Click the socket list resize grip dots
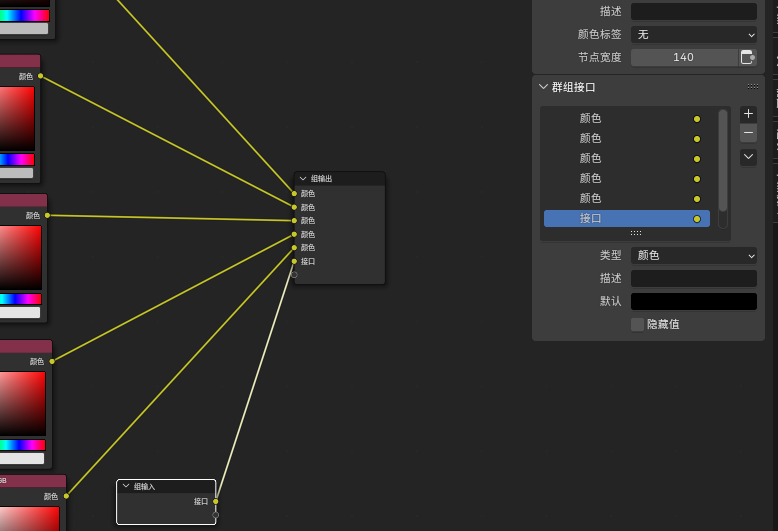Image resolution: width=778 pixels, height=531 pixels. point(636,233)
